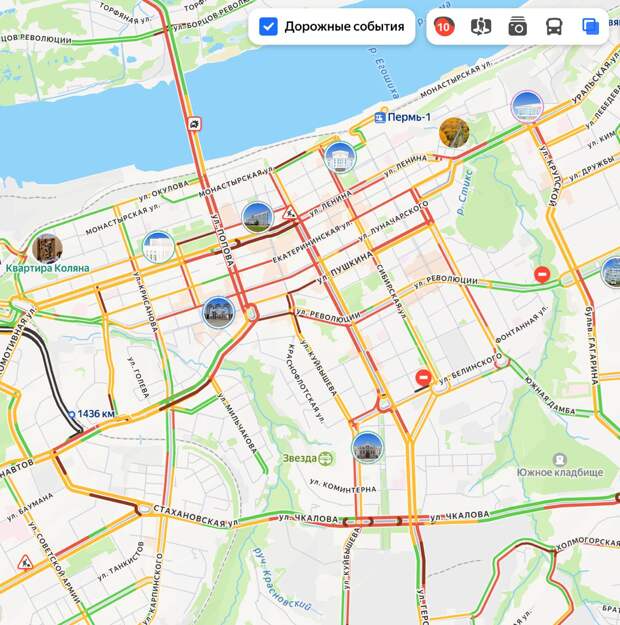This screenshot has width=620, height=625.
Task: Click roadworks triangle near ул. Советской Армии
Action: coord(25,563)
